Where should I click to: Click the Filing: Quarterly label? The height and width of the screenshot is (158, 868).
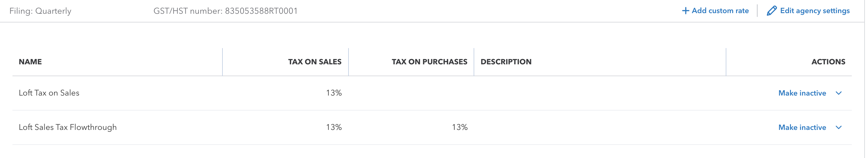41,11
